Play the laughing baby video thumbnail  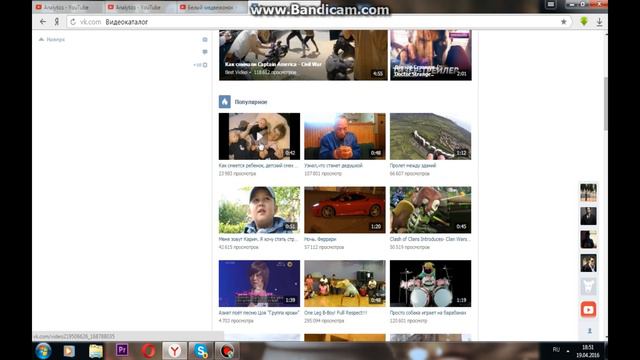pyautogui.click(x=259, y=136)
